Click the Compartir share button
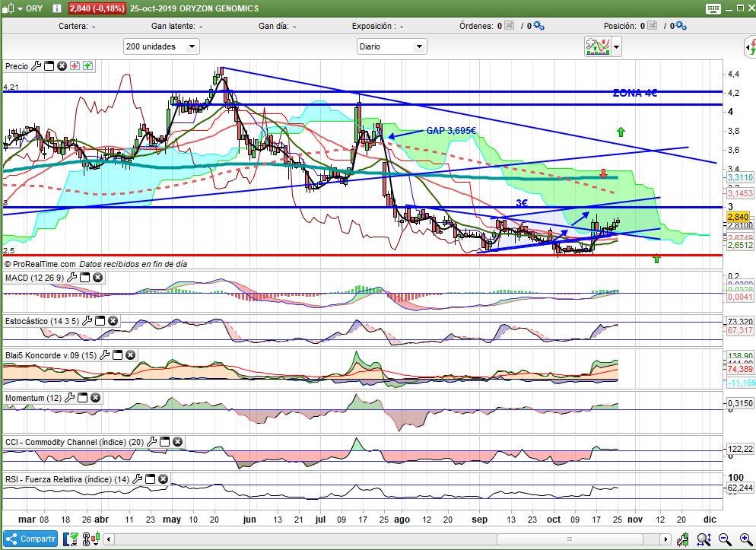Viewport: 756px width, 550px height. coord(30,539)
